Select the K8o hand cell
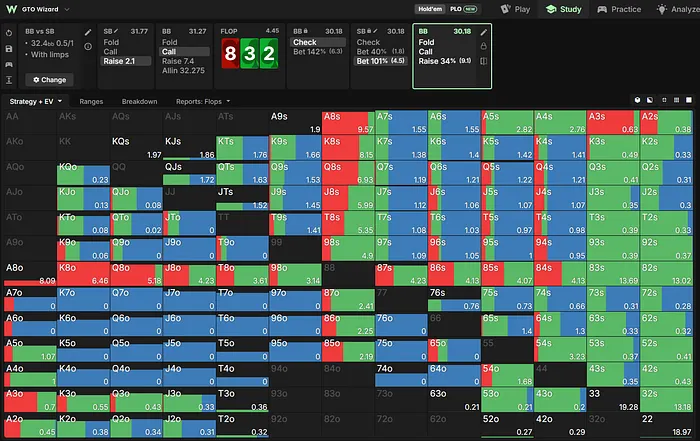700x441 pixels. coord(83,274)
